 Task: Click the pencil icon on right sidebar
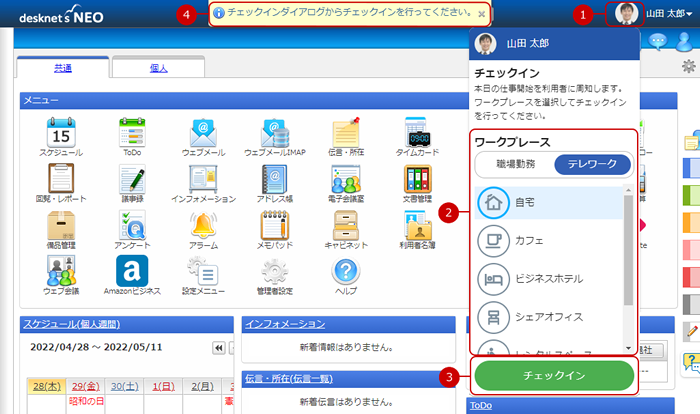click(x=692, y=331)
